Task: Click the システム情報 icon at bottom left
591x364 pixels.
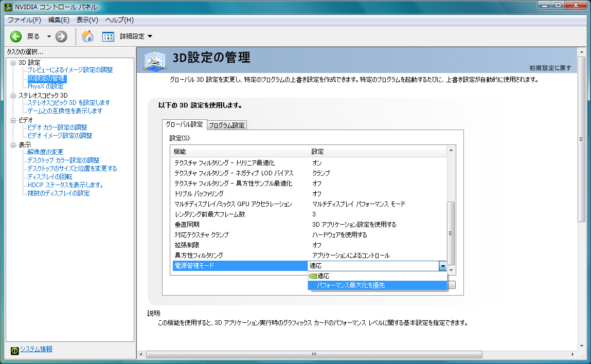Action: coord(15,351)
